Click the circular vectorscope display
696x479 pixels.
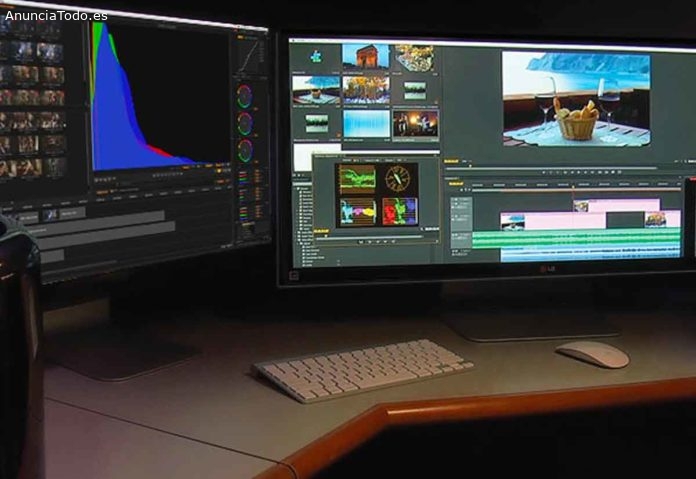398,178
